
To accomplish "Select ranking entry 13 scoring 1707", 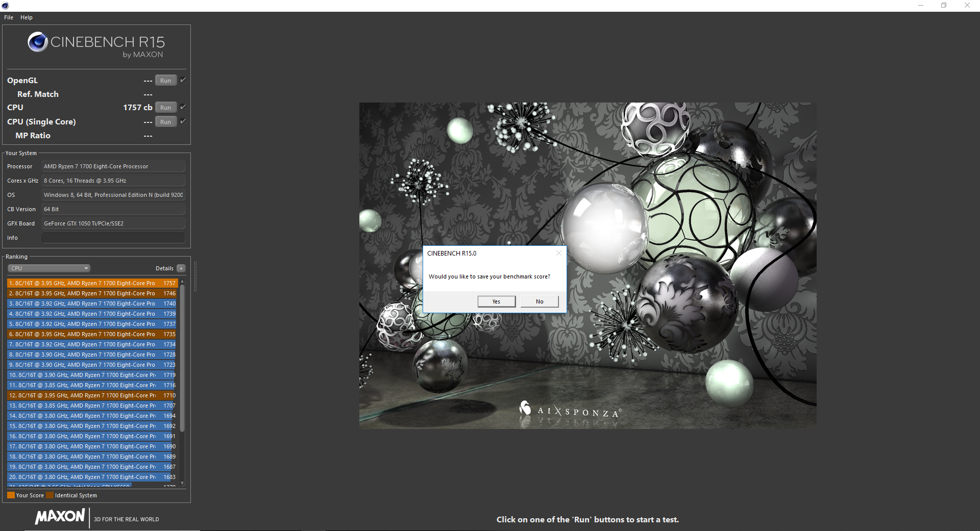I will coord(92,406).
